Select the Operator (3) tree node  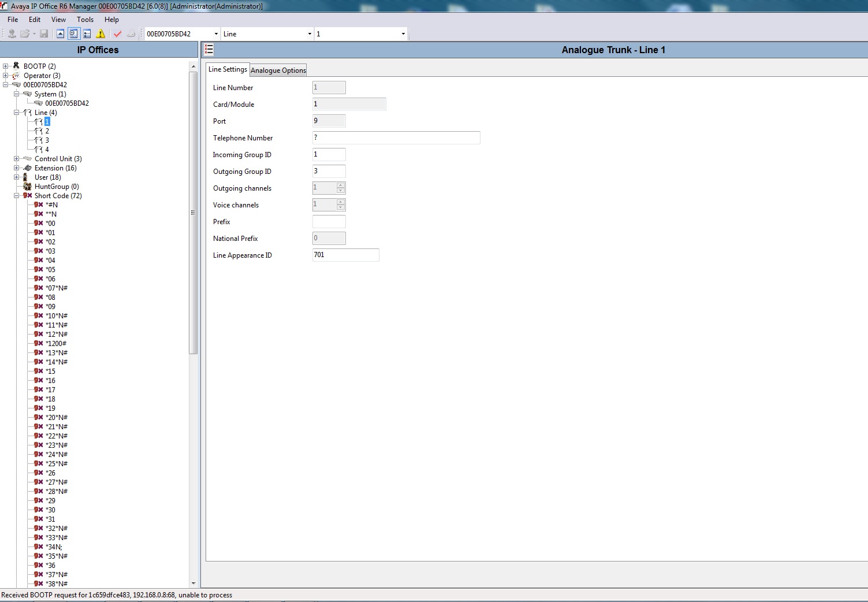42,76
